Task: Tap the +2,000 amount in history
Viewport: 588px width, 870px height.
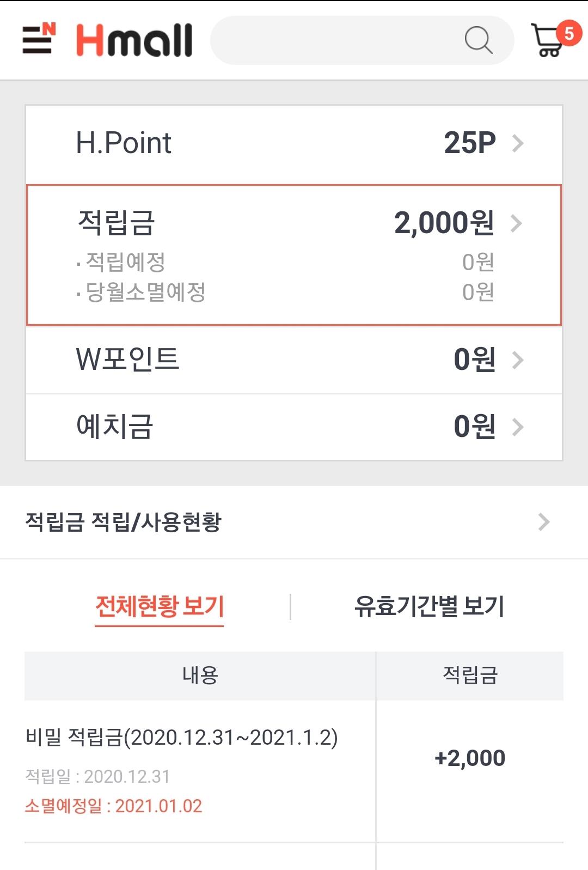Action: [x=470, y=758]
